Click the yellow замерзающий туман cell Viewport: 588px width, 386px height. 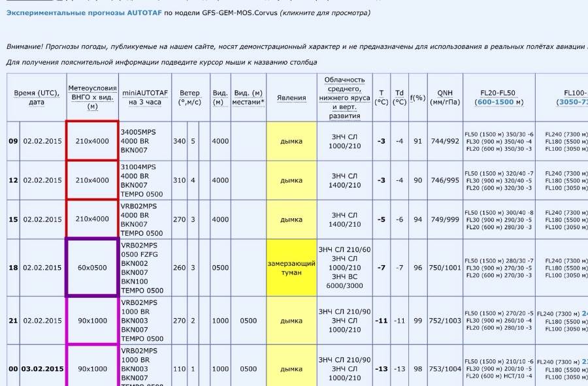[291, 268]
